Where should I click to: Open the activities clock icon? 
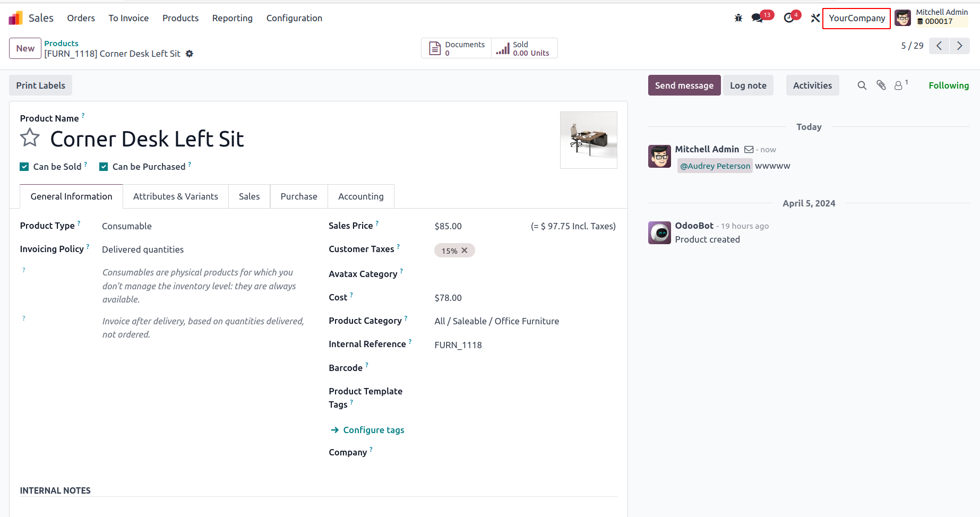coord(789,18)
